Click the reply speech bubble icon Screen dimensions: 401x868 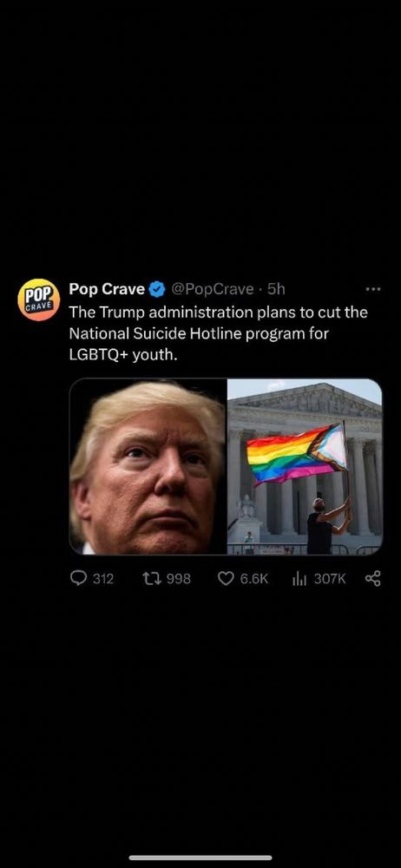click(79, 578)
